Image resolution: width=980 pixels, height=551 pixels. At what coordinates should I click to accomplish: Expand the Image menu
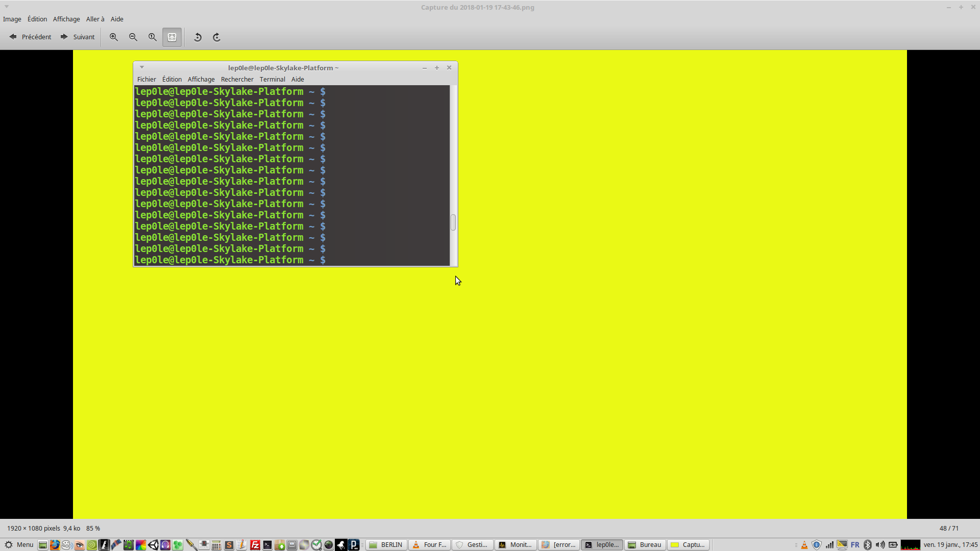point(12,19)
